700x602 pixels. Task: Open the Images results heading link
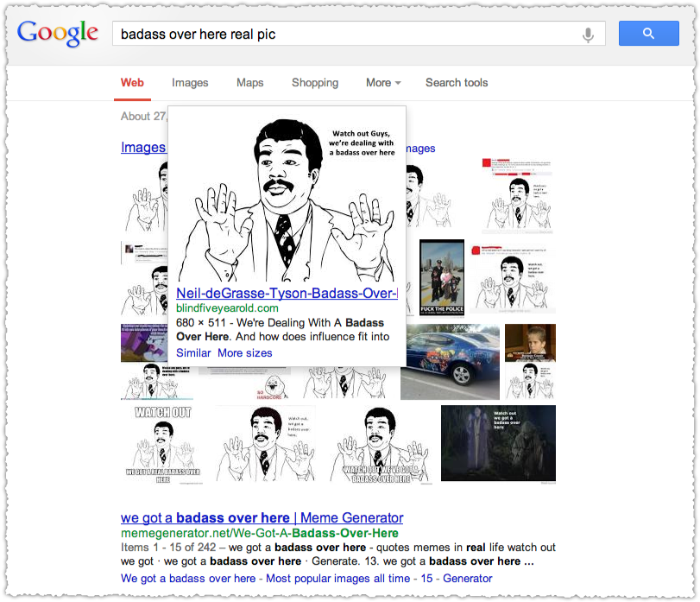click(143, 147)
